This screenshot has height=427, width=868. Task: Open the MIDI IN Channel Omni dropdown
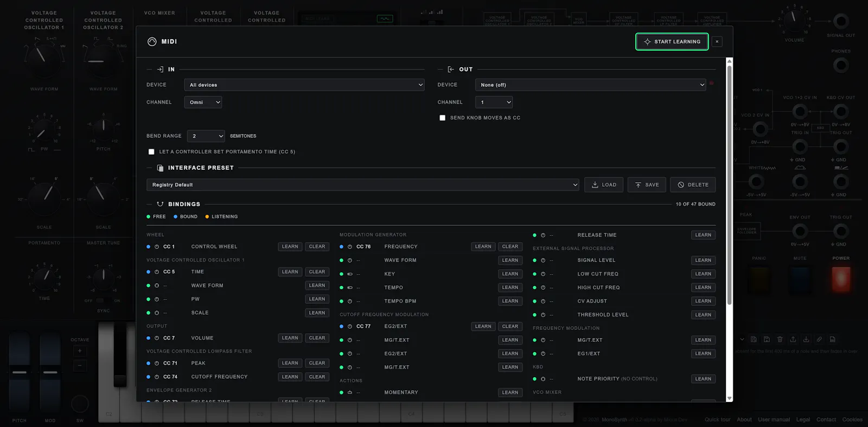(203, 103)
